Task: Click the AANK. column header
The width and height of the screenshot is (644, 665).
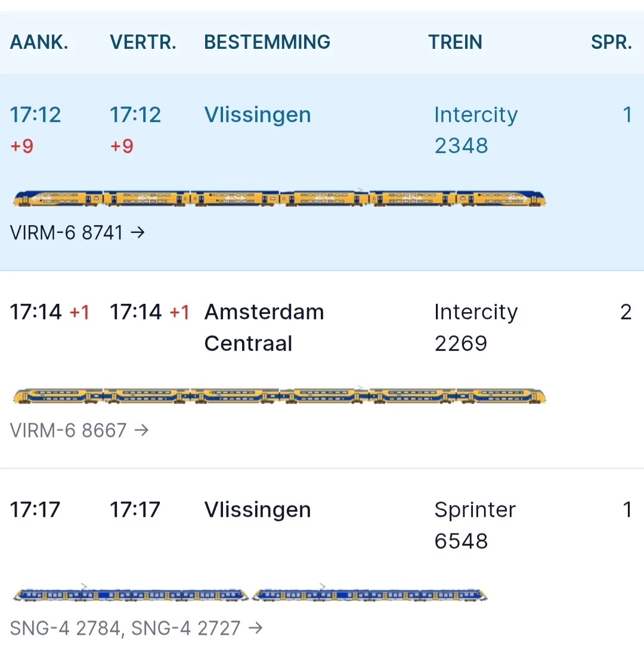Action: 39,42
